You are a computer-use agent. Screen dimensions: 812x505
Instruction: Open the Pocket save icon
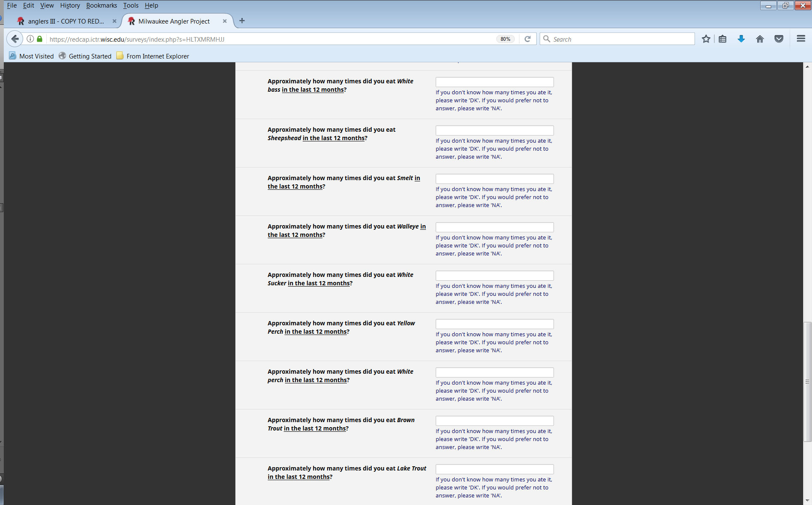779,39
